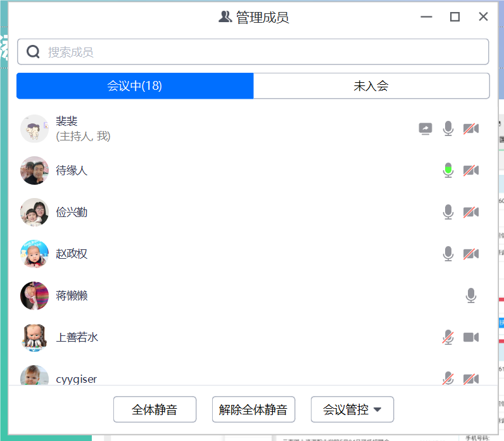The image size is (504, 441).
Task: Toggle 裴裴's microphone icon
Action: 448,128
